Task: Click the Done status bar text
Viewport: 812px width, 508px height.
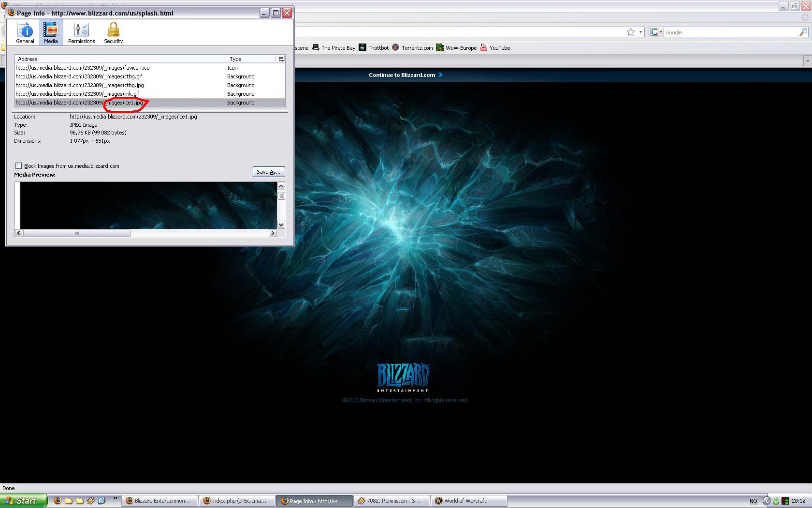Action: click(x=9, y=488)
